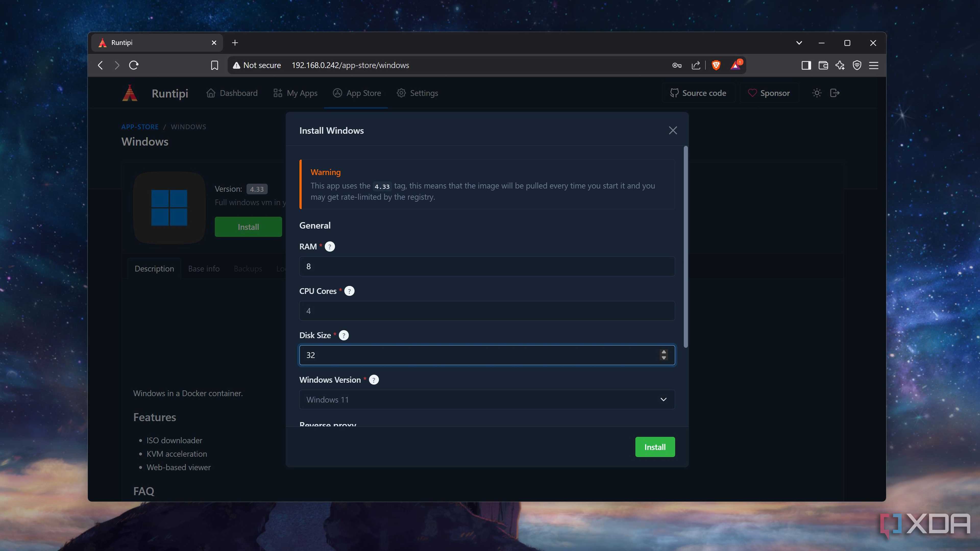The width and height of the screenshot is (980, 551).
Task: Open the App Store section
Action: (357, 93)
